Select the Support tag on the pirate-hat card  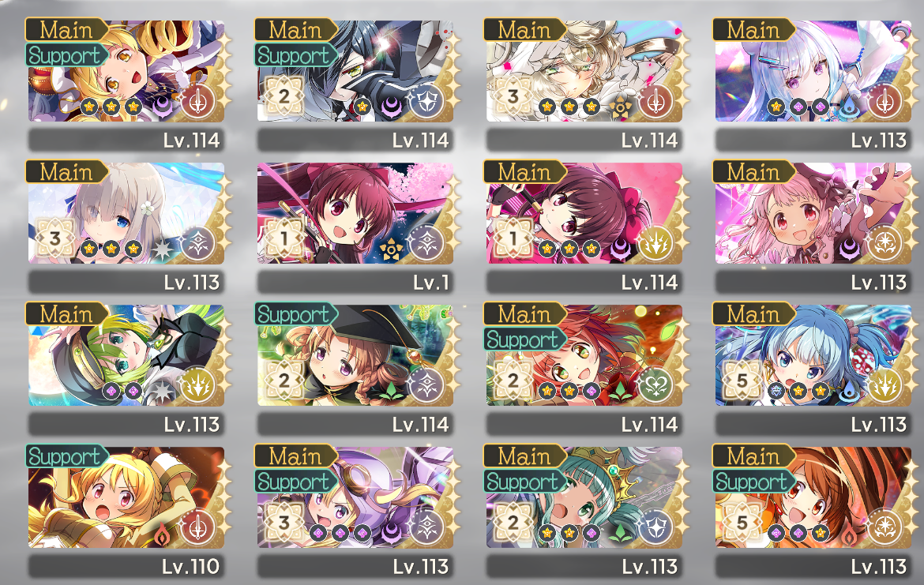click(x=296, y=314)
